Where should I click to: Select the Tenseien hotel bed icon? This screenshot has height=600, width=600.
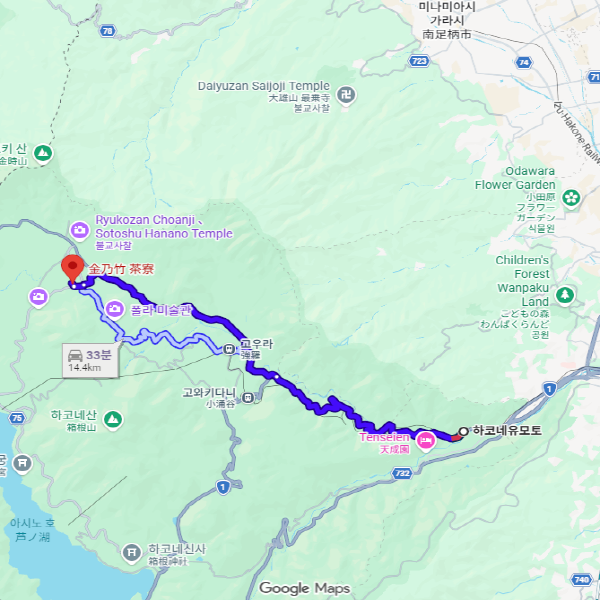click(426, 440)
